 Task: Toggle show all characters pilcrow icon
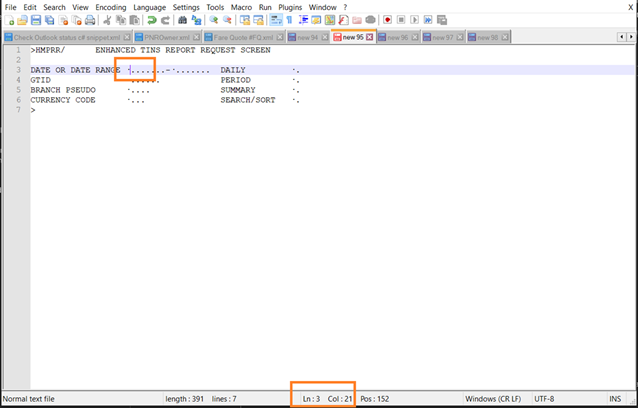click(x=289, y=20)
